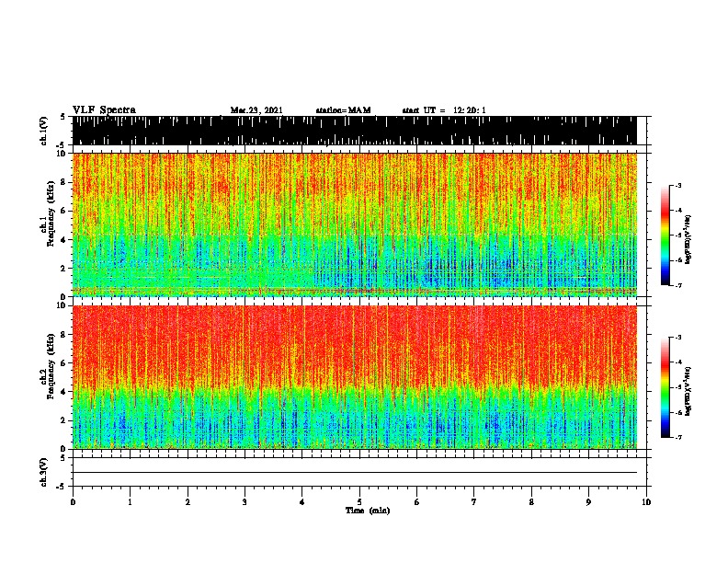Click the ch.2 colorbar 'log(PSD)' units label
The image size is (728, 563).
(688, 392)
